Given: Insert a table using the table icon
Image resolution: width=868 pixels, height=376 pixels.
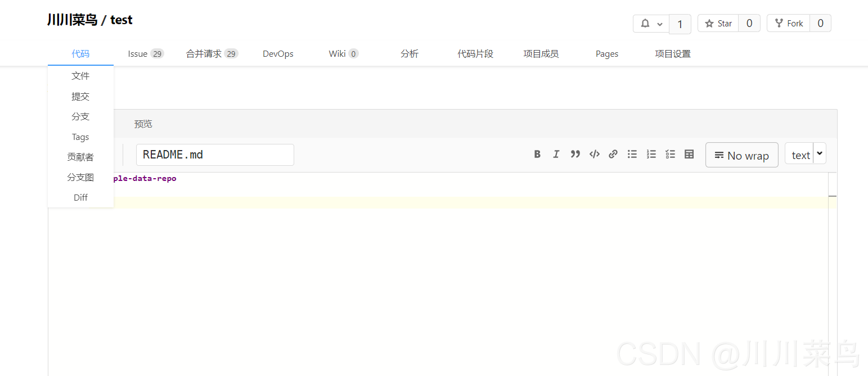Looking at the screenshot, I should 689,155.
